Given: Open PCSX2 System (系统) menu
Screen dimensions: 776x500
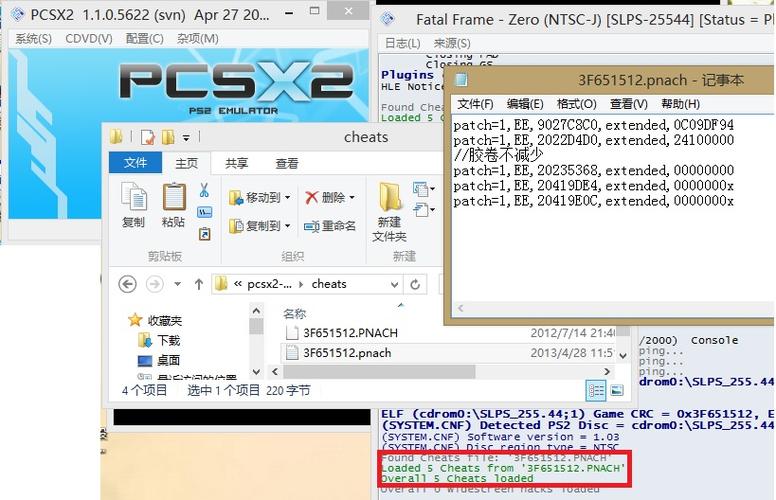Looking at the screenshot, I should coord(33,38).
